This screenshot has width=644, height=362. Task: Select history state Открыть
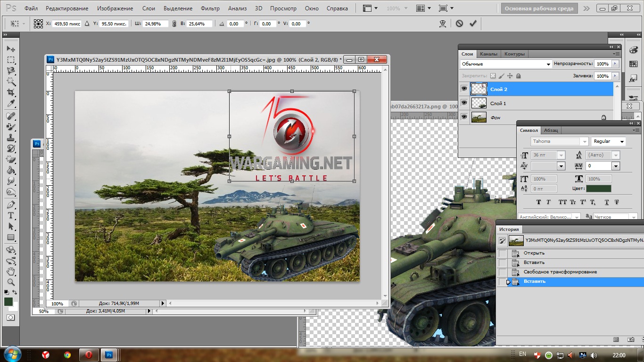pos(534,253)
